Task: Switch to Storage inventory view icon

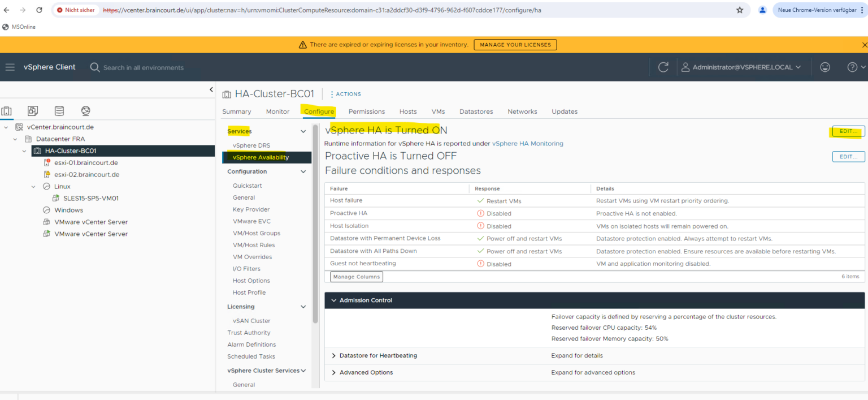Action: [x=59, y=111]
